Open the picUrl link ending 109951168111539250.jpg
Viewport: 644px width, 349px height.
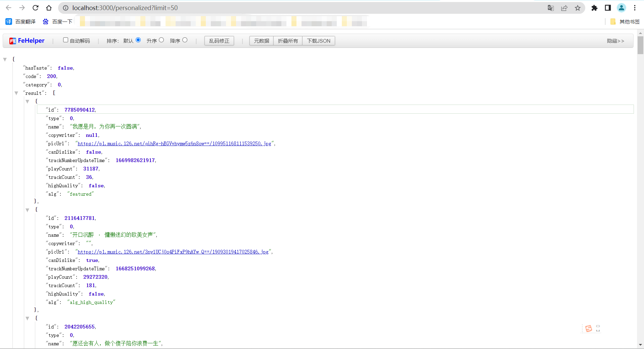pyautogui.click(x=174, y=144)
